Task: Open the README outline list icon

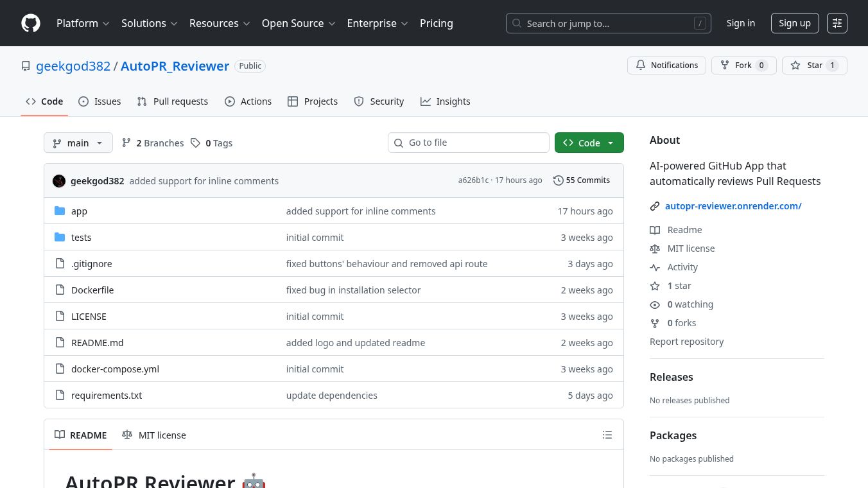Action: click(x=607, y=435)
